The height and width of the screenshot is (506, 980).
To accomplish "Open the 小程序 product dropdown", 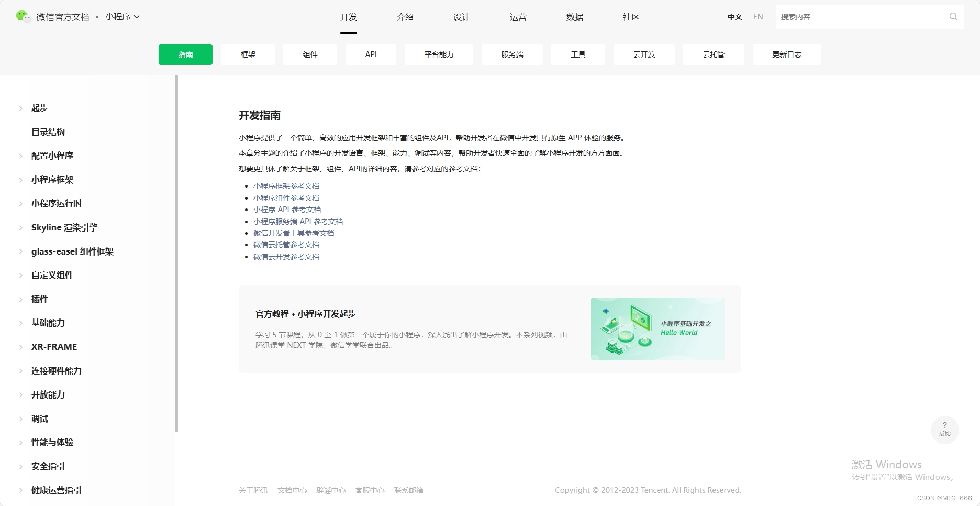I will (x=122, y=17).
